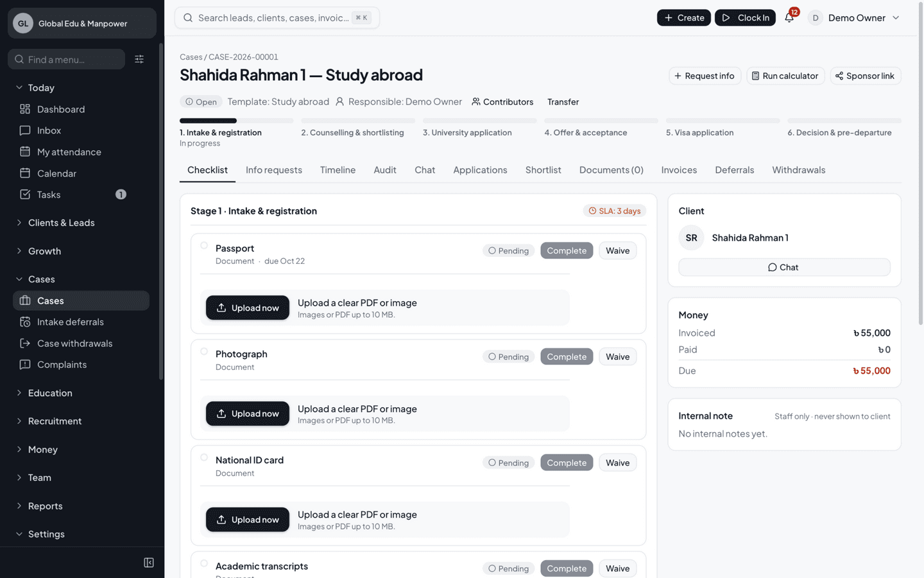Mark National ID card as Complete

click(x=567, y=462)
